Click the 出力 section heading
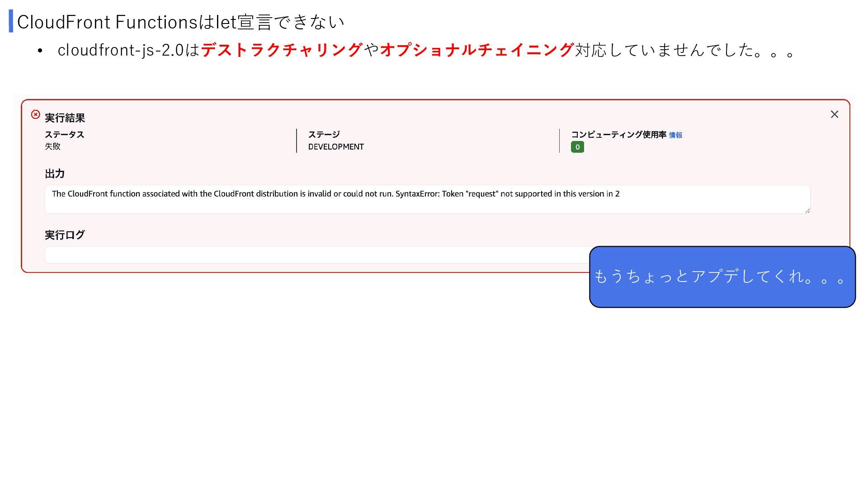Screen dimensions: 868x488 click(55, 174)
